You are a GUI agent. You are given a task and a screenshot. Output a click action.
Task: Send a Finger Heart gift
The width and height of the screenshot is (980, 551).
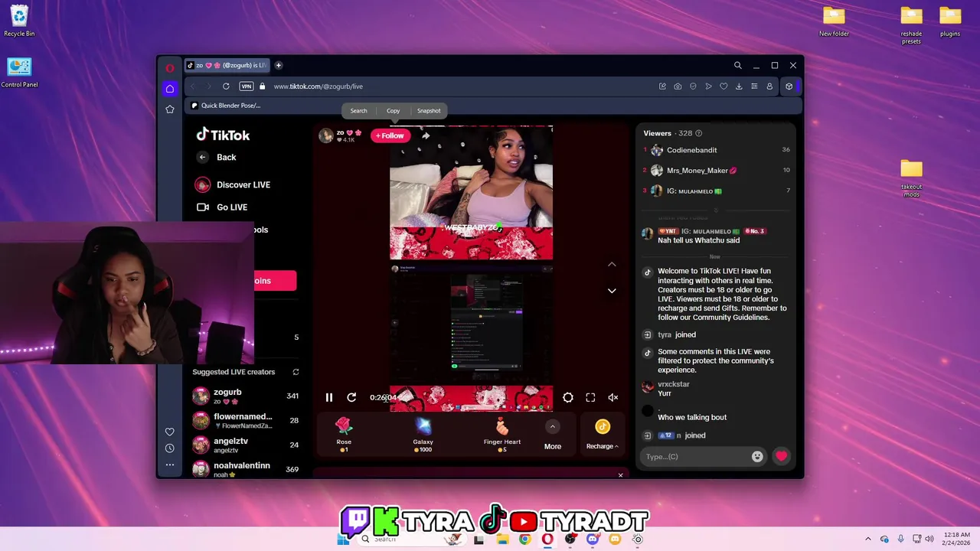(502, 435)
